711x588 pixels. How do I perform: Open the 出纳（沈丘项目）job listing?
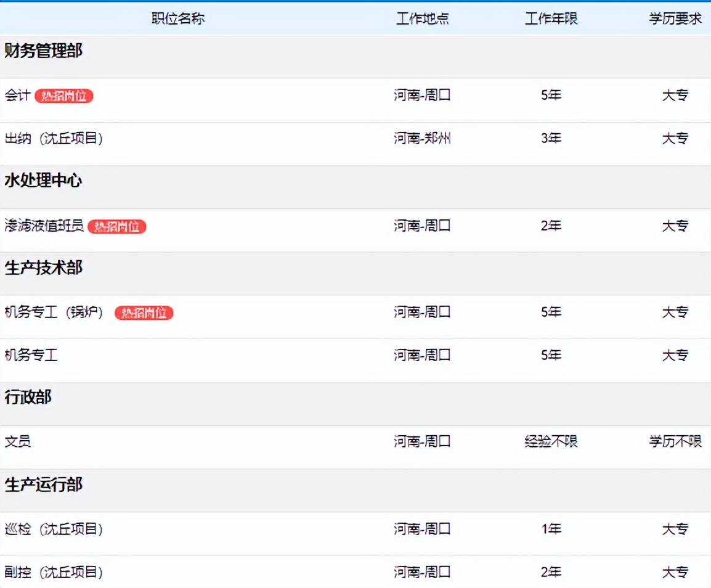54,139
